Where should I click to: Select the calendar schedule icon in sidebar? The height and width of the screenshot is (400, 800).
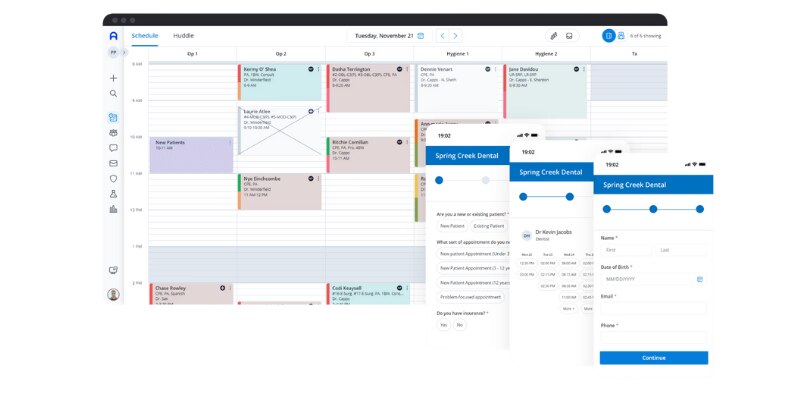(x=113, y=117)
